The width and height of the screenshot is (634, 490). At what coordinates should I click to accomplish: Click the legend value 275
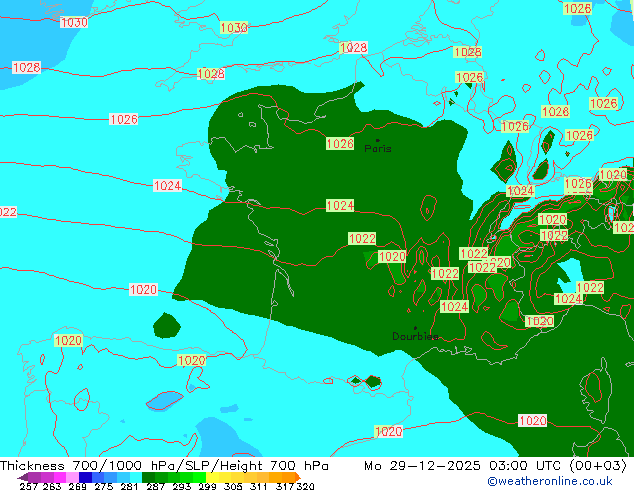point(104,486)
